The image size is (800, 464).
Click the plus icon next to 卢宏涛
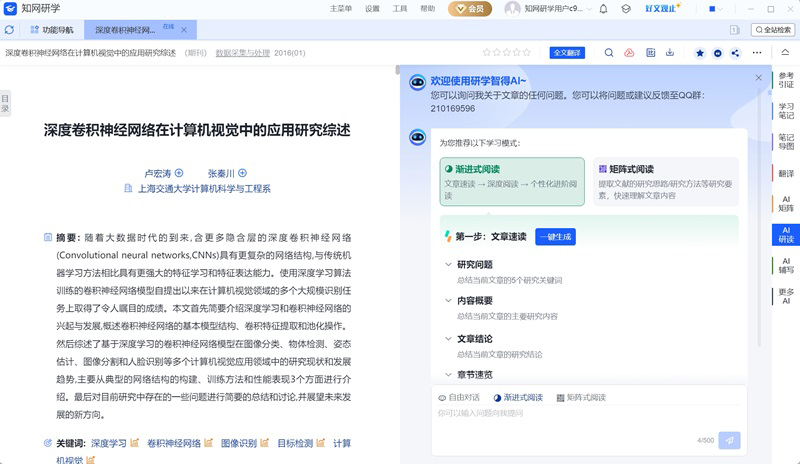tap(179, 173)
